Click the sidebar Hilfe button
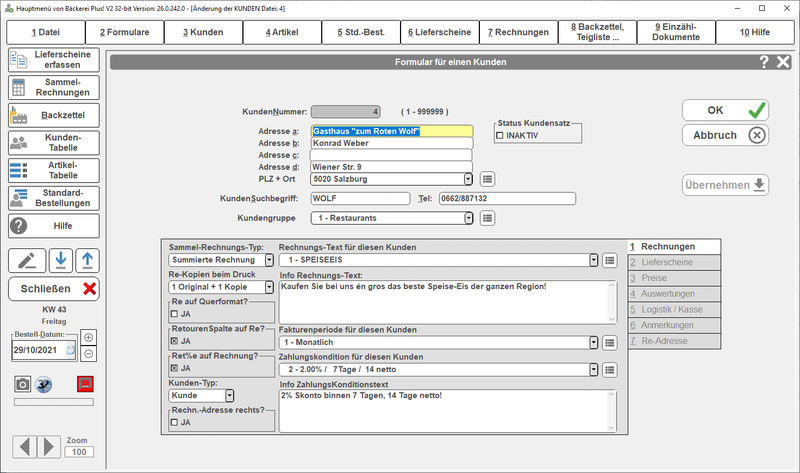800x473 pixels. (54, 226)
